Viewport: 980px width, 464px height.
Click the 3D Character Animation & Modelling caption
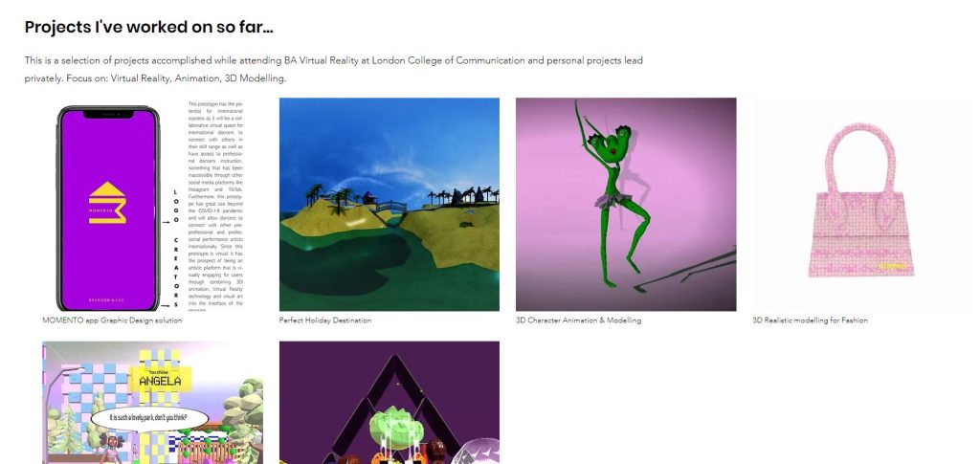point(578,320)
